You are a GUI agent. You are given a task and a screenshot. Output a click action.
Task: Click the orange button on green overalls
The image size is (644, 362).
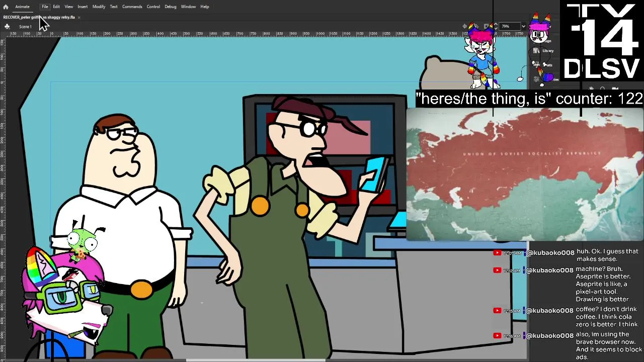pos(260,206)
